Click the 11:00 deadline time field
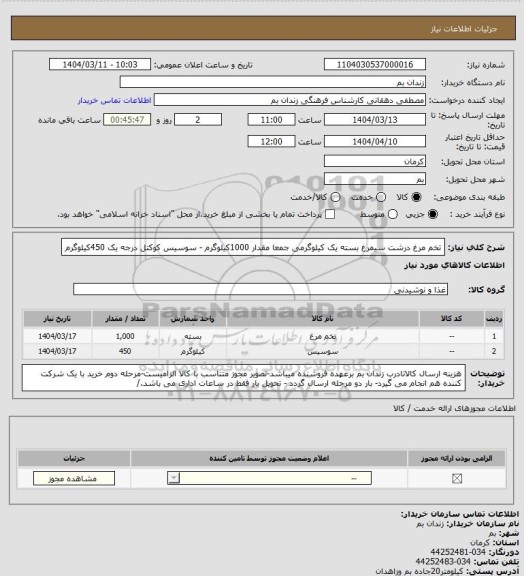Image resolution: width=524 pixels, height=576 pixels. pos(271,120)
